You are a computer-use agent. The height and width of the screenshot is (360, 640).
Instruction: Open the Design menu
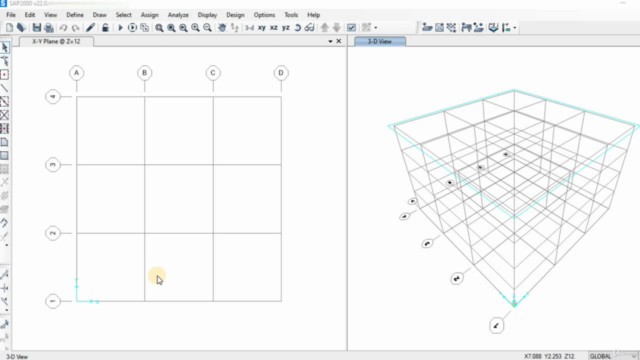tap(235, 15)
